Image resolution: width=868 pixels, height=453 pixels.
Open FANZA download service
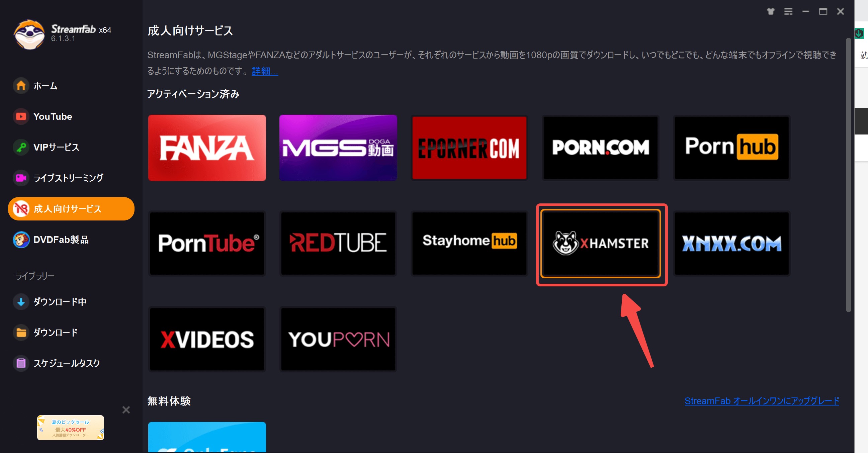[x=207, y=148]
